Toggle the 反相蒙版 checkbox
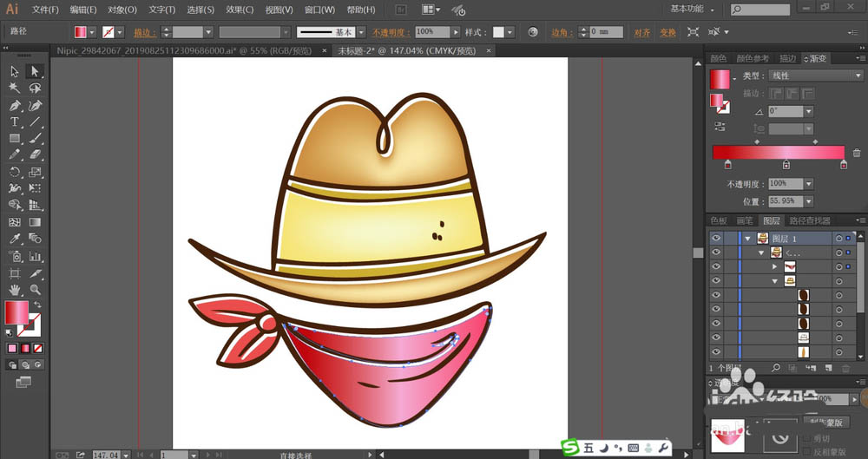 [x=808, y=451]
